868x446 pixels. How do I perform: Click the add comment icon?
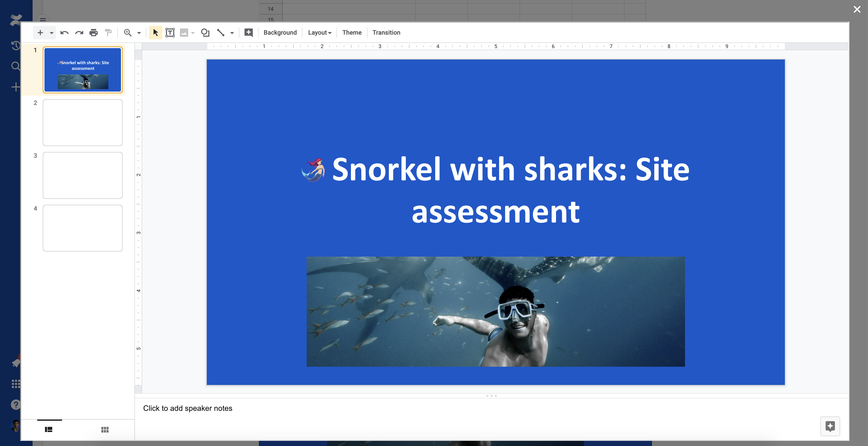click(248, 33)
